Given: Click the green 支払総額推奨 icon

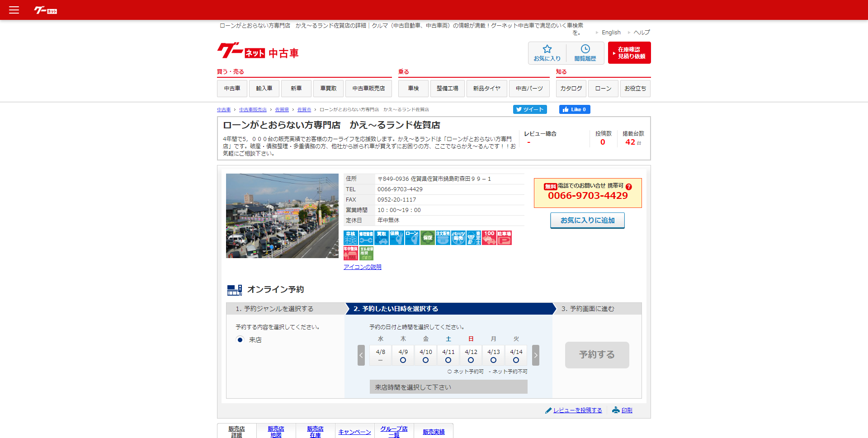Looking at the screenshot, I should (366, 253).
